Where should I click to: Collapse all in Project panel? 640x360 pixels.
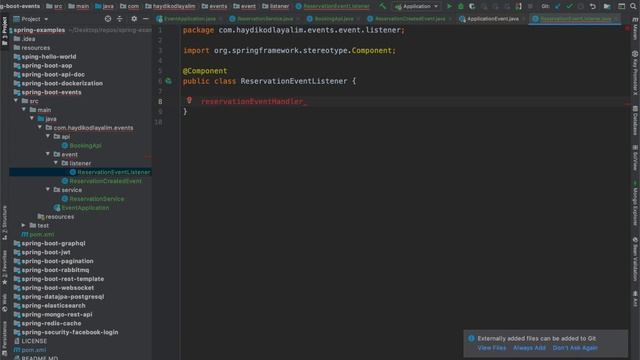120,19
